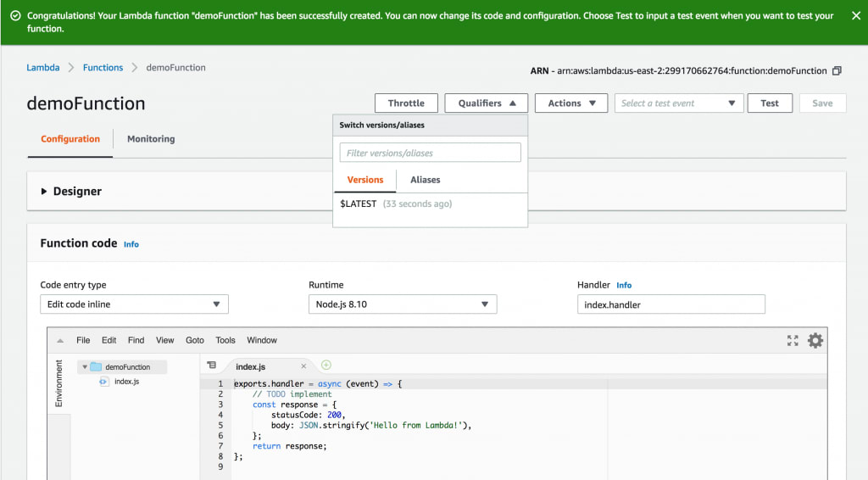Viewport: 868px width, 480px height.
Task: Switch to the Configuration tab
Action: coord(70,139)
